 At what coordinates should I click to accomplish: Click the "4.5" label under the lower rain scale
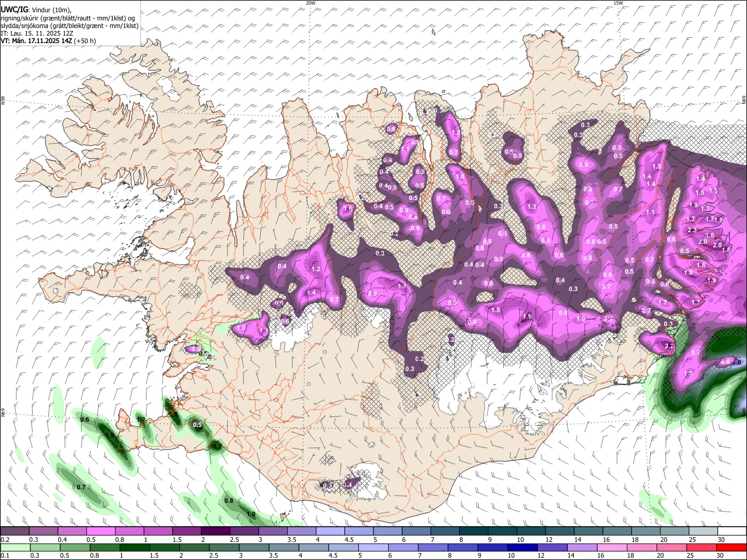pyautogui.click(x=333, y=555)
